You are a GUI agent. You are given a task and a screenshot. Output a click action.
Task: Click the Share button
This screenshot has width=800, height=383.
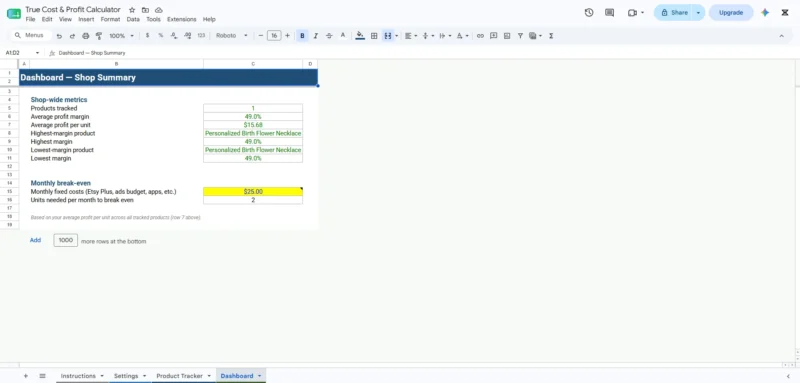(674, 13)
